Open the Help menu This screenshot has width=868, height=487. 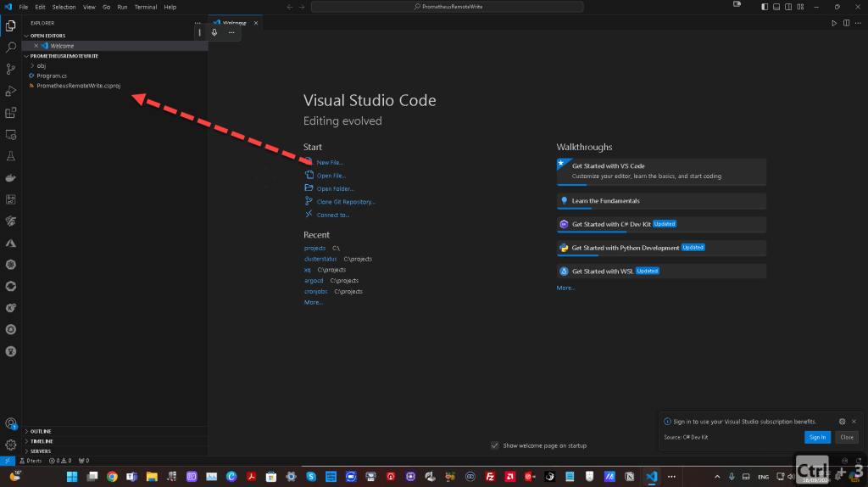click(170, 7)
